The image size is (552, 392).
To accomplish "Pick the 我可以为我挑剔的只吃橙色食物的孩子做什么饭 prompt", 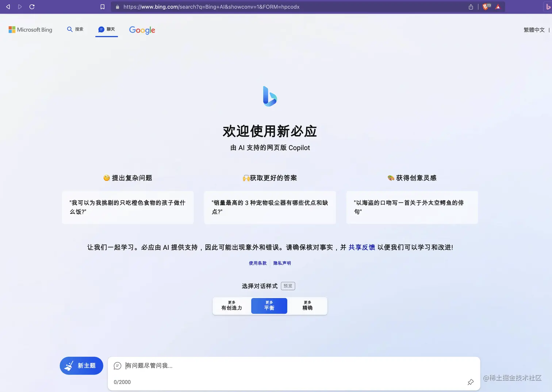I will pos(128,207).
